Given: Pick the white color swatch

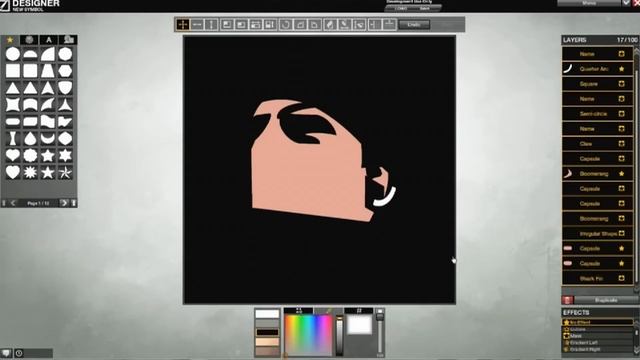Looking at the screenshot, I should pos(267,314).
